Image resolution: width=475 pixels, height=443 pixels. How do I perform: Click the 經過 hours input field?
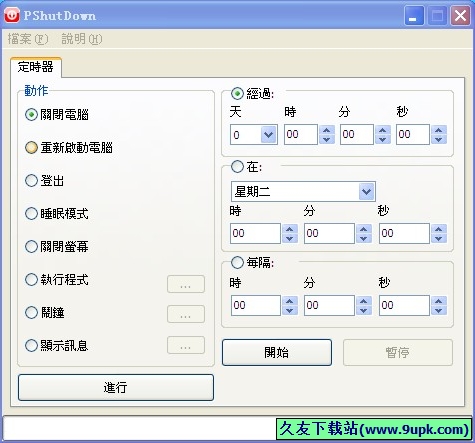(x=301, y=135)
